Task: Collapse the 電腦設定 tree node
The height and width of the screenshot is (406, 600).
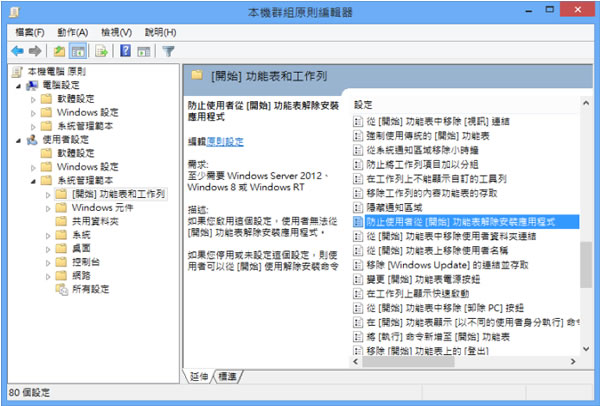Action: tap(18, 86)
